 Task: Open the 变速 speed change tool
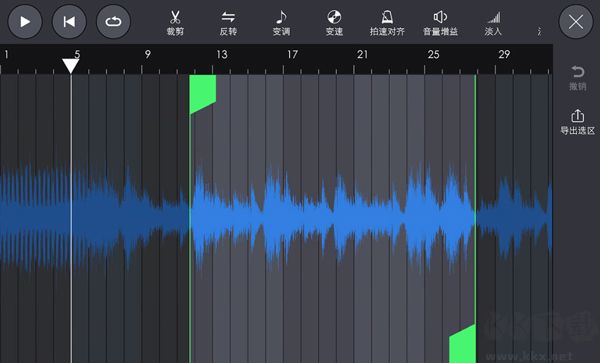334,23
